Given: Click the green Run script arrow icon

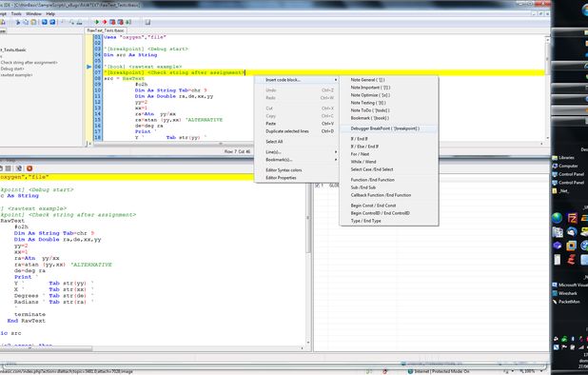Looking at the screenshot, I should pyautogui.click(x=96, y=22).
